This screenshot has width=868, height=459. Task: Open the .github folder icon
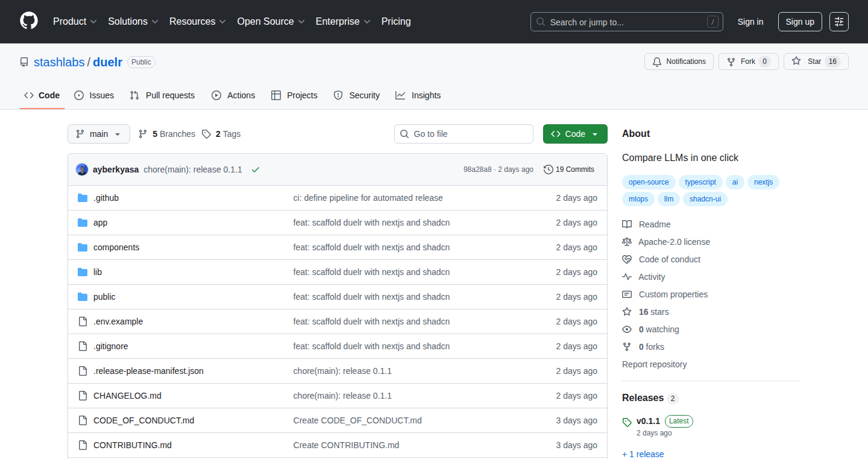(x=83, y=198)
